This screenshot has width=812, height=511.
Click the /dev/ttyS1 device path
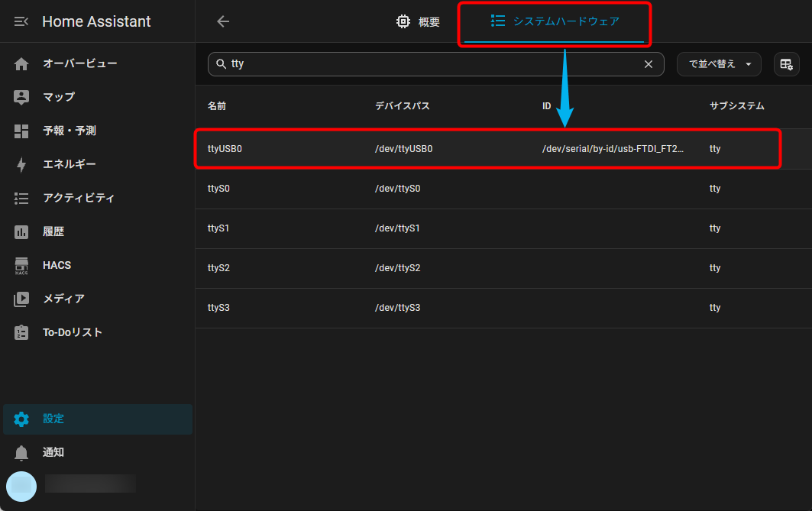(x=398, y=228)
